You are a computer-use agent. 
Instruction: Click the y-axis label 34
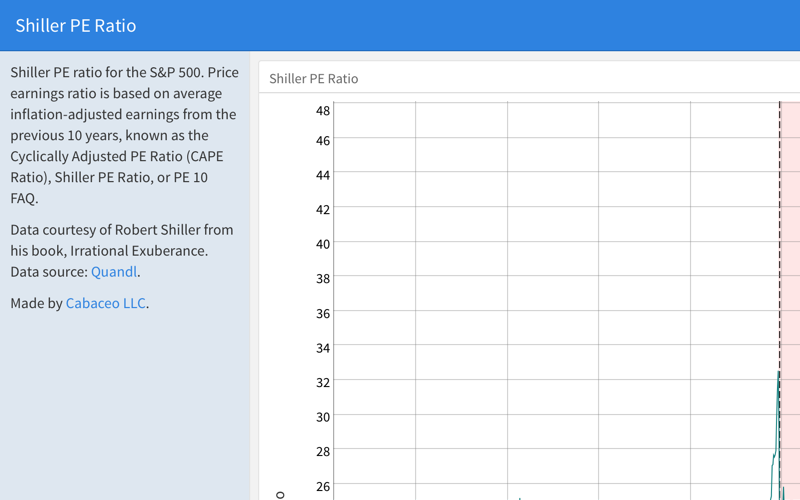point(323,348)
